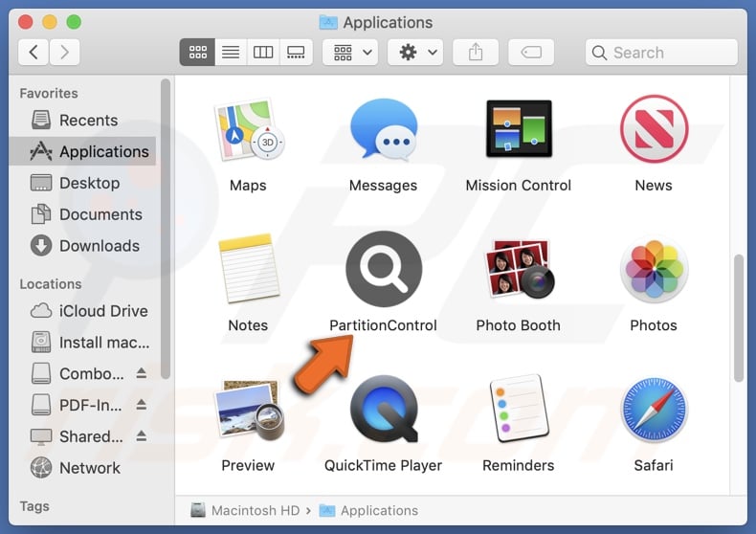756x534 pixels.
Task: Select the Photos app icon
Action: click(654, 269)
